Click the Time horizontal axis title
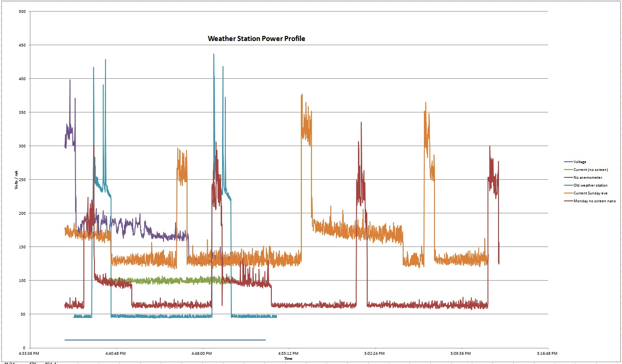Screen dimensions: 622x364 (x=288, y=358)
